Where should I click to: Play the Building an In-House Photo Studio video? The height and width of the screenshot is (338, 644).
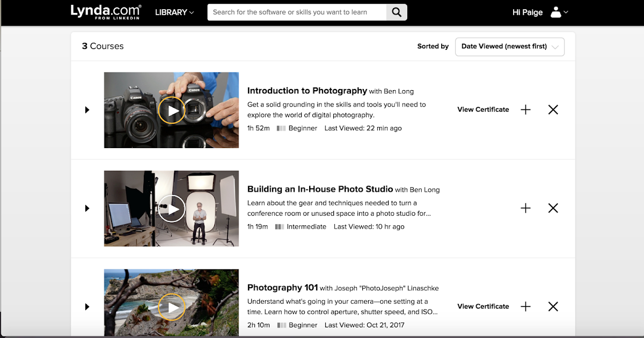point(171,208)
